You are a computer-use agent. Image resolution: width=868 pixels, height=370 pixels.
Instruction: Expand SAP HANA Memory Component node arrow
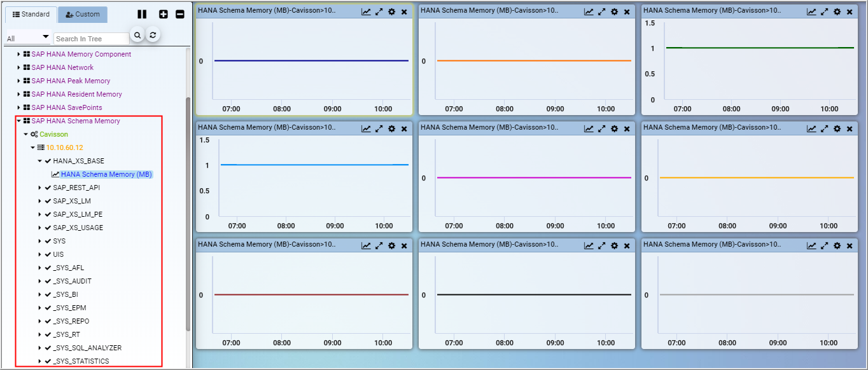coord(19,54)
